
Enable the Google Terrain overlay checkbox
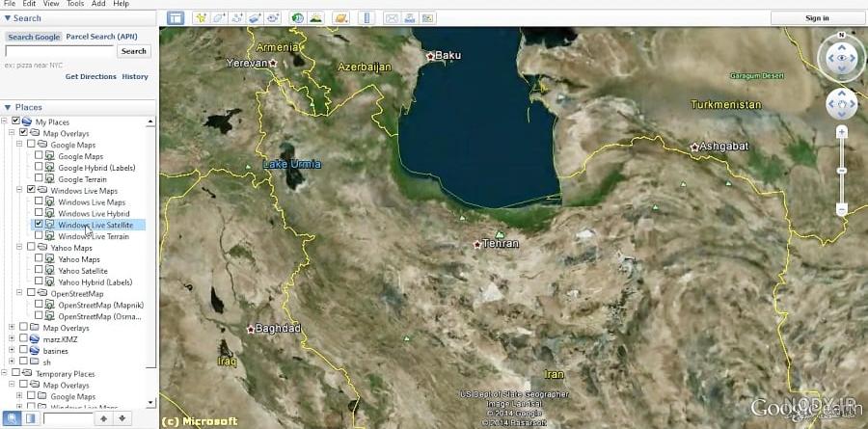pos(39,177)
